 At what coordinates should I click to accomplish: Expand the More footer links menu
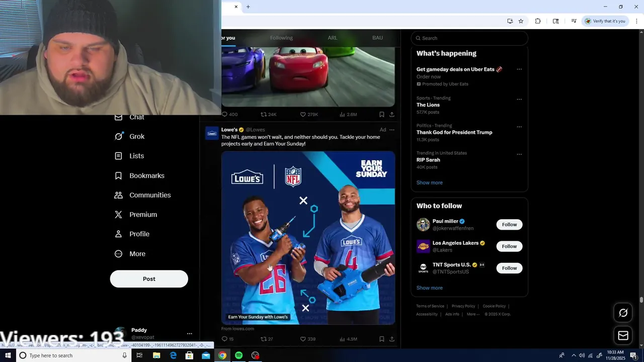473,314
